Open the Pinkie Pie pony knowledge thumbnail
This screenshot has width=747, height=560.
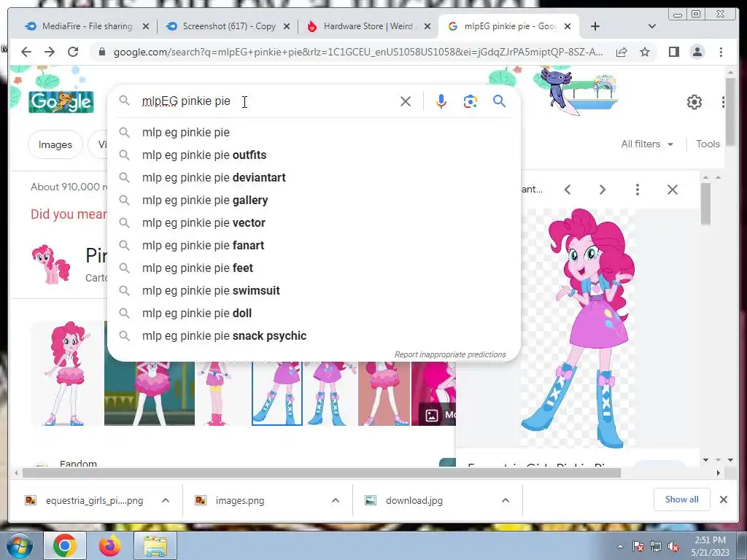tap(51, 264)
